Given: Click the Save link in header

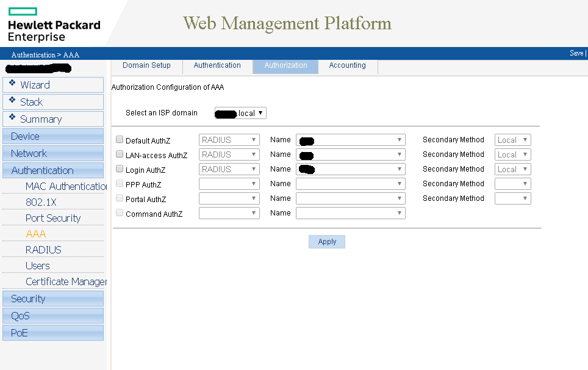Looking at the screenshot, I should pos(576,53).
